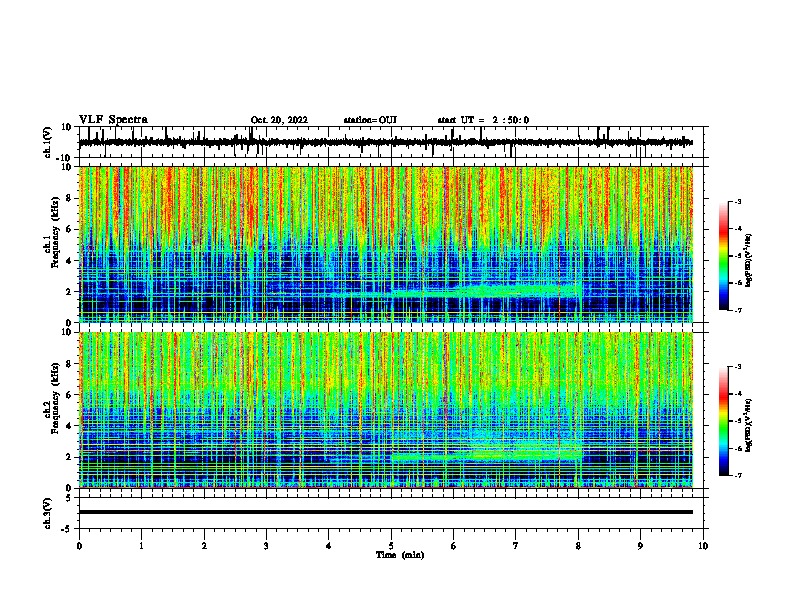Click the time axis tick label "5"
This screenshot has width=792, height=612.
point(391,546)
